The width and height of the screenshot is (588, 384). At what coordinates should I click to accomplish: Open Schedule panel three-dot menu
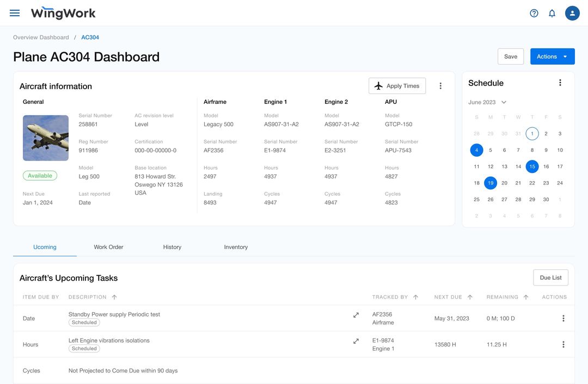[560, 83]
